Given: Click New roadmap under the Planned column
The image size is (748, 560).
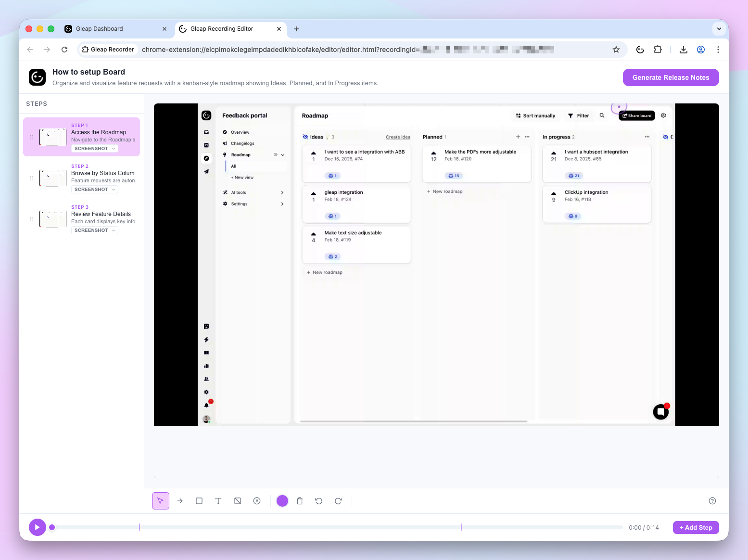Looking at the screenshot, I should [445, 191].
